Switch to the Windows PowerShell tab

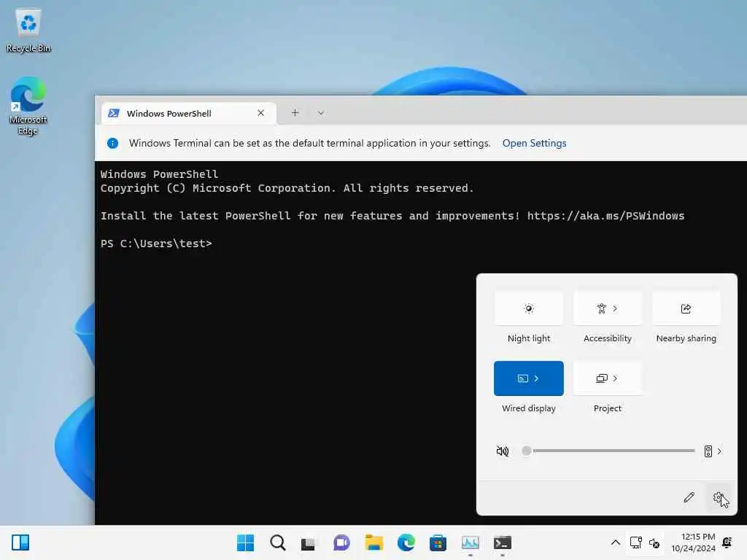coord(189,113)
